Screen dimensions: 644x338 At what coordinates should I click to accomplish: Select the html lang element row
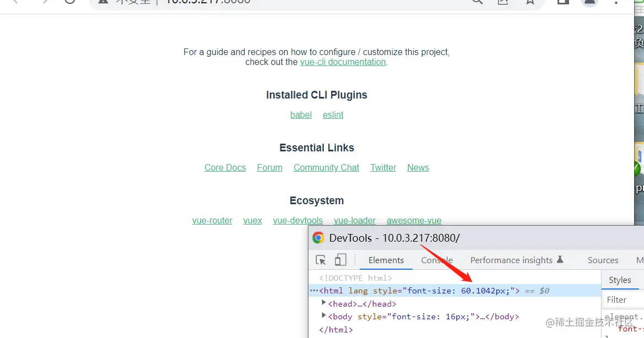(x=454, y=291)
